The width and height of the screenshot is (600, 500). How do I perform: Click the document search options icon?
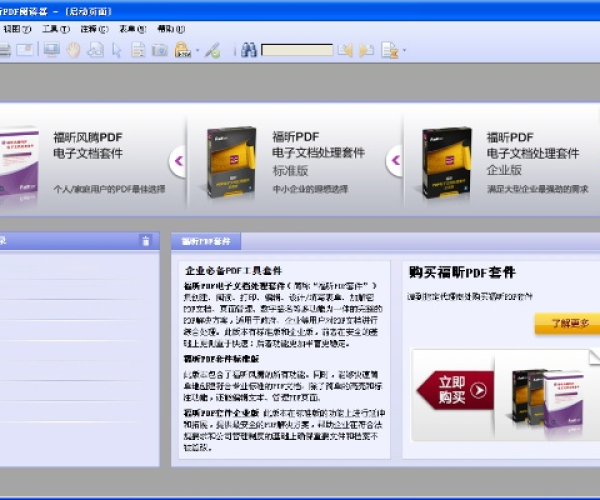(390, 50)
